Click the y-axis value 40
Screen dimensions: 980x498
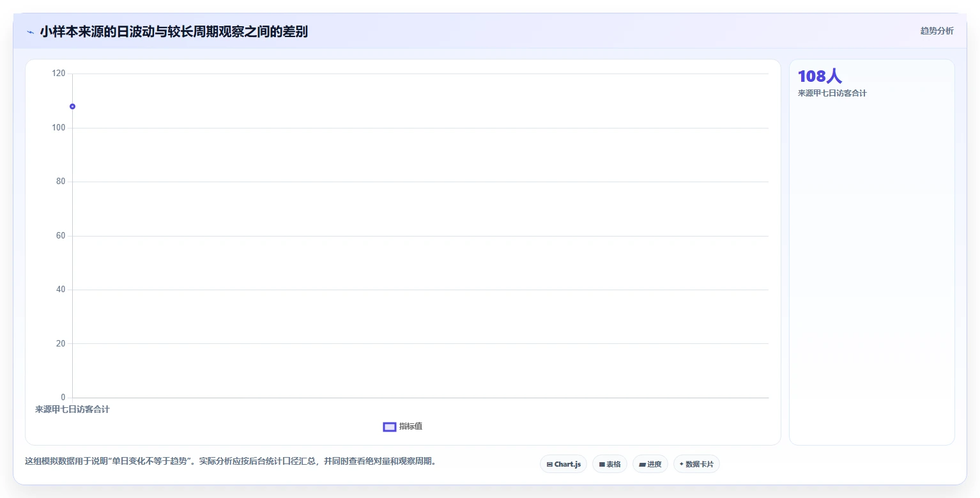pyautogui.click(x=61, y=290)
